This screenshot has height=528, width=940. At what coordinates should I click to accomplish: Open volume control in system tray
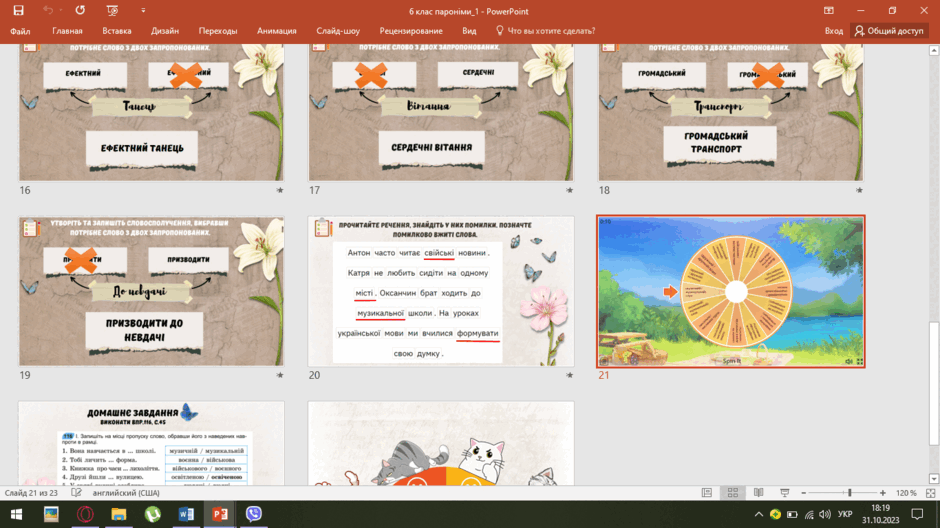pyautogui.click(x=825, y=514)
